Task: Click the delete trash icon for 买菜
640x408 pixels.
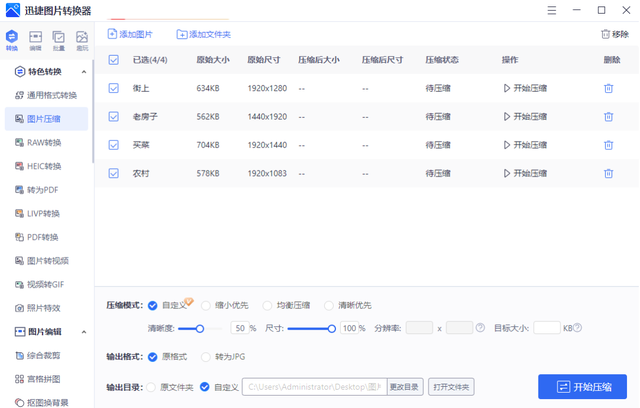Action: [608, 145]
